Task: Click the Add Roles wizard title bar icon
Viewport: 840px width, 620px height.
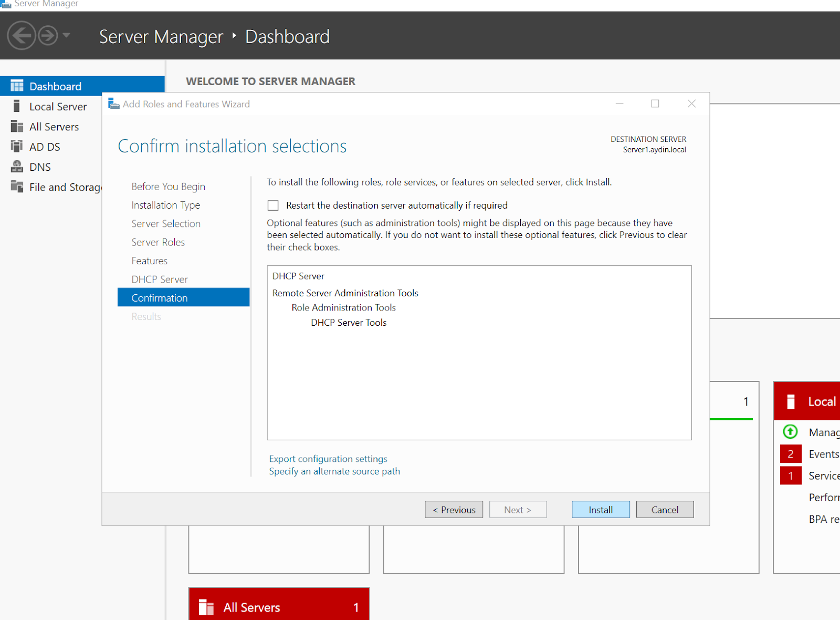Action: (114, 104)
